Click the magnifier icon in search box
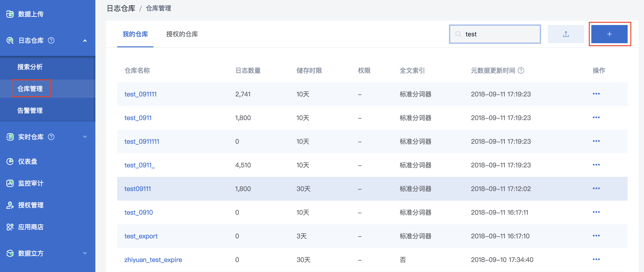Screen dimensions: 644x272 (458, 34)
